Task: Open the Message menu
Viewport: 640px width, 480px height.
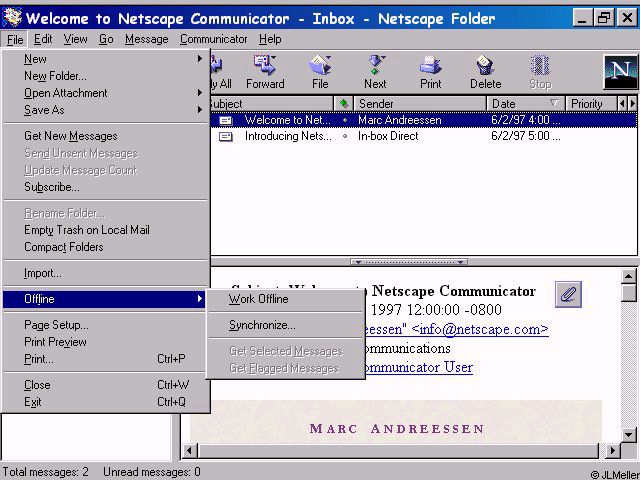Action: coord(147,39)
